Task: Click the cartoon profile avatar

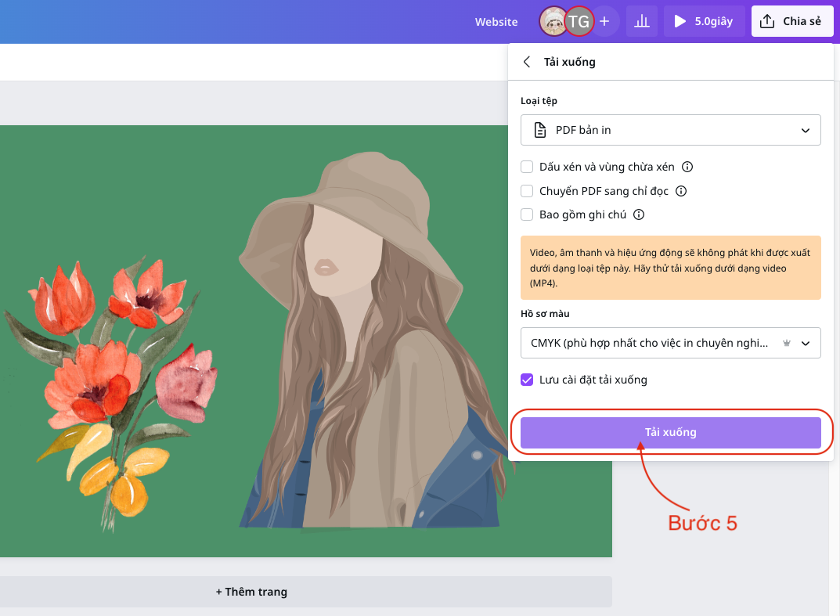Action: coord(553,21)
